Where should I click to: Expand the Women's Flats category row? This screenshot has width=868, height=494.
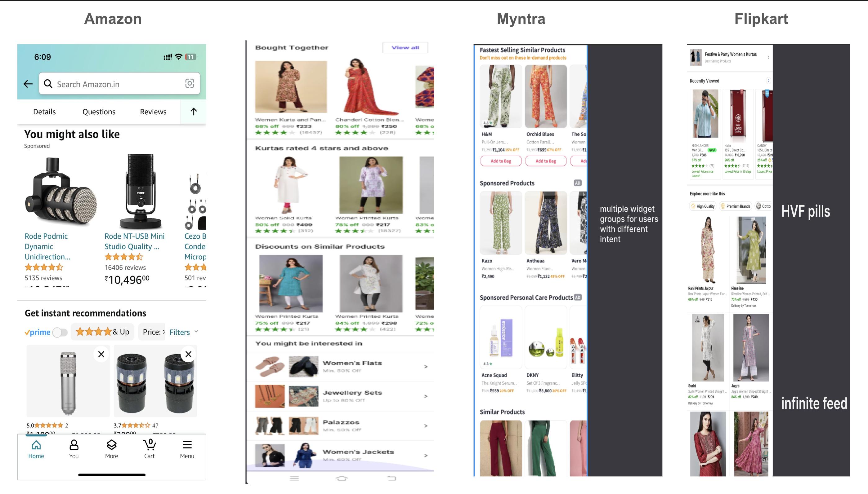(x=426, y=367)
